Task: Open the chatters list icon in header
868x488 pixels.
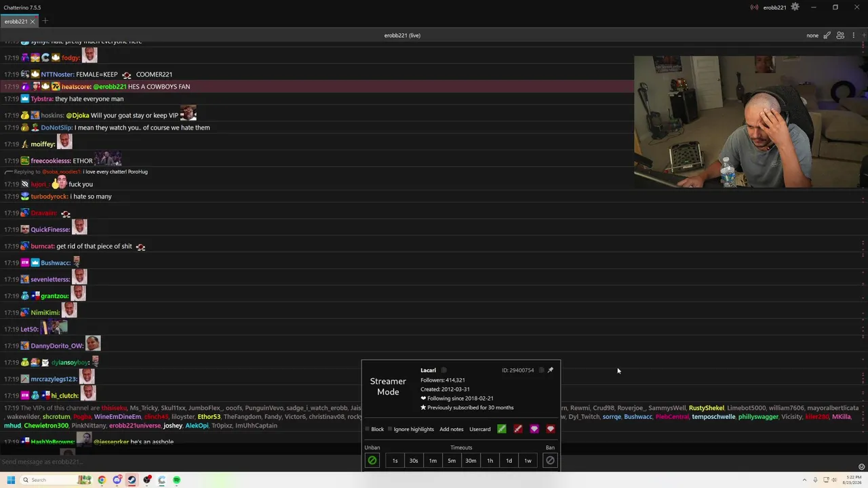Action: point(840,35)
